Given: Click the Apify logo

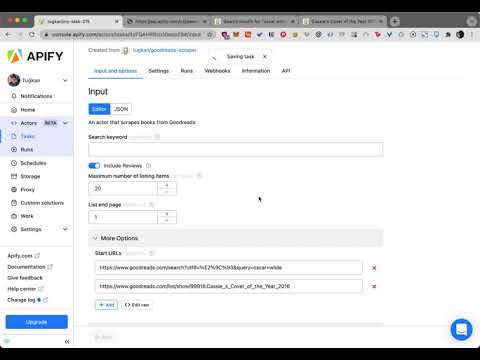Looking at the screenshot, I should pos(35,56).
